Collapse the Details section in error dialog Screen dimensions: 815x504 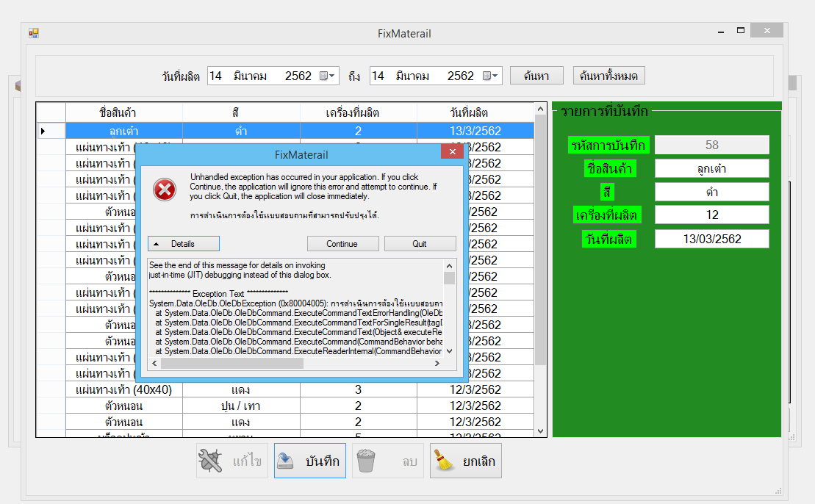point(184,244)
